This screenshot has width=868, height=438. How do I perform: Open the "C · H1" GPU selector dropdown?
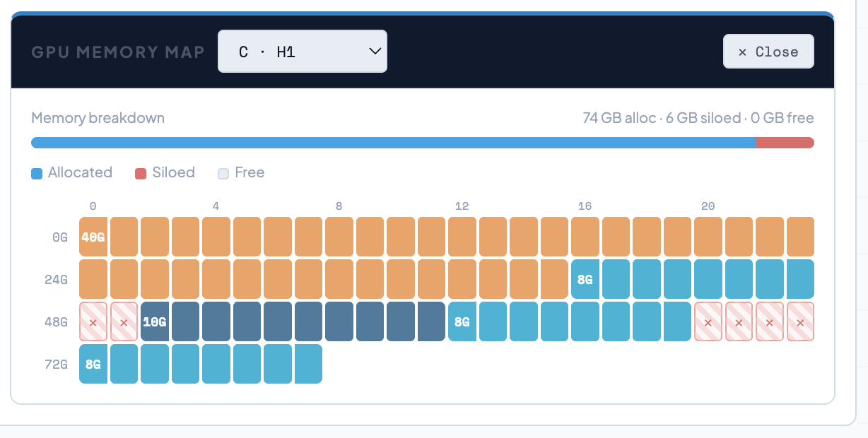(x=302, y=52)
